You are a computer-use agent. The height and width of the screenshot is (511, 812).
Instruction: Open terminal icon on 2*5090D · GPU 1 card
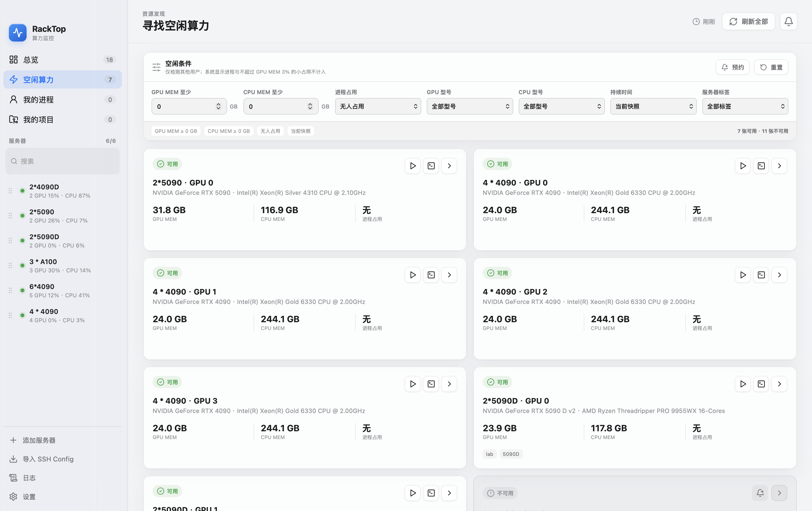[431, 493]
